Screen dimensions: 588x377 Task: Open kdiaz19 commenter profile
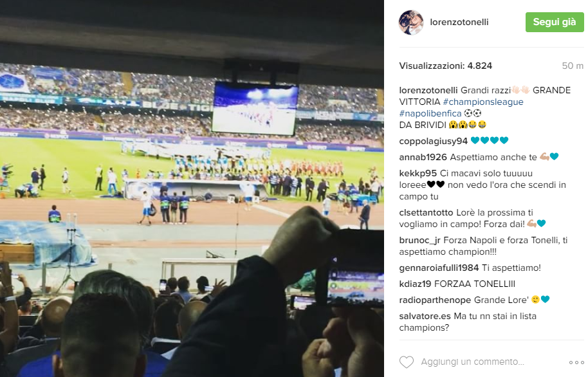[x=415, y=284]
